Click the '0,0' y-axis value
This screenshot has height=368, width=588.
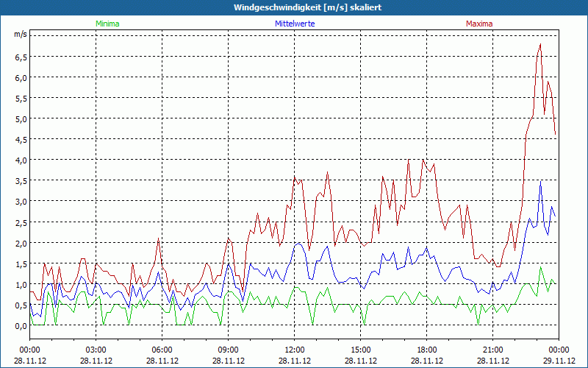point(21,326)
